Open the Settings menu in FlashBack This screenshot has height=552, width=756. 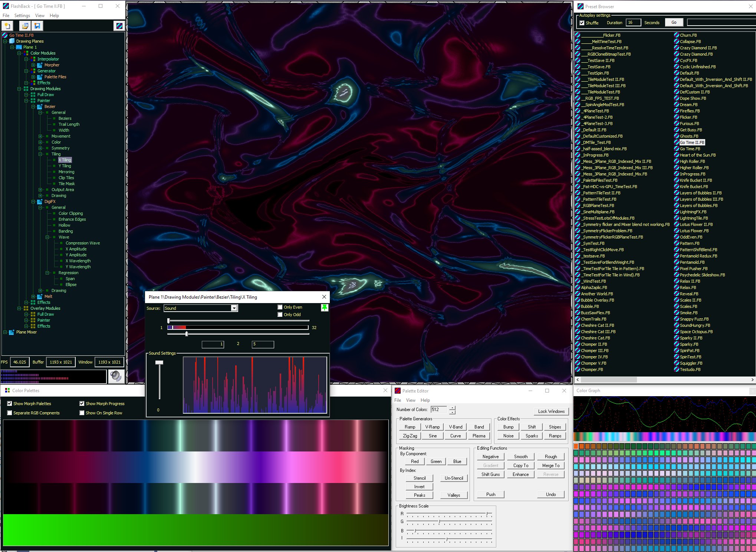pos(22,16)
